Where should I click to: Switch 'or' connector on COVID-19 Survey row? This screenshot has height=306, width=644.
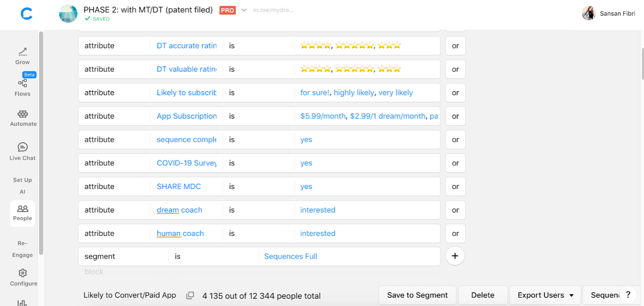click(x=455, y=163)
